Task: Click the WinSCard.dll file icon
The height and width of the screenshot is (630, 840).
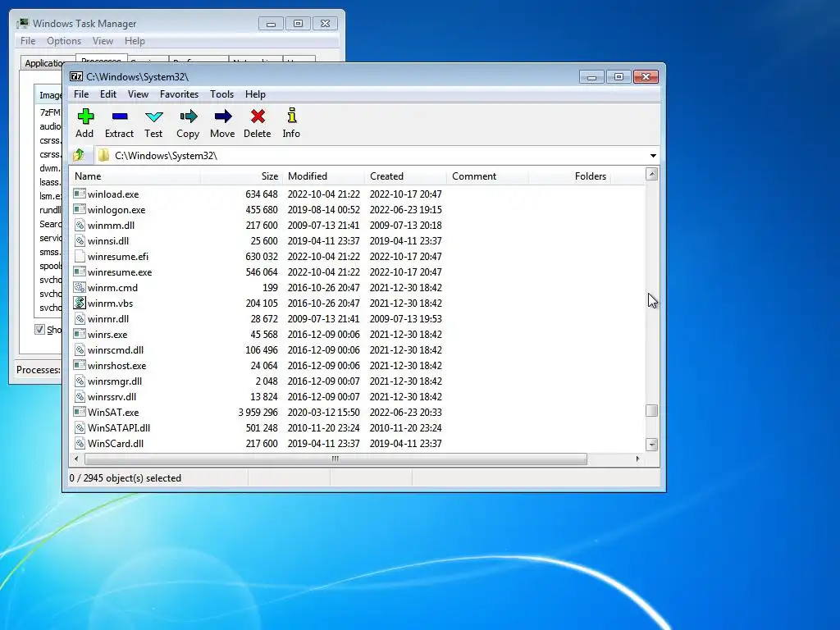Action: tap(80, 443)
